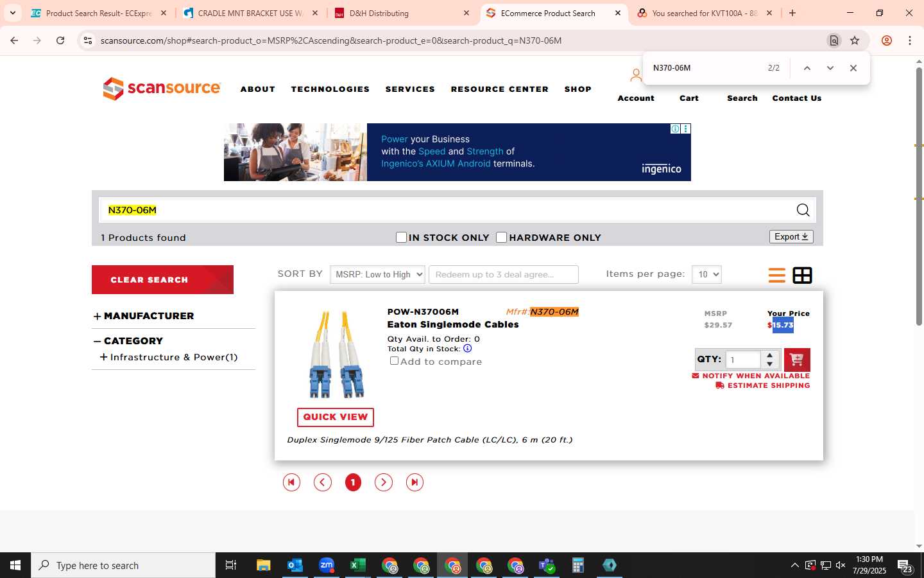Open Excel from the taskbar

pyautogui.click(x=357, y=565)
